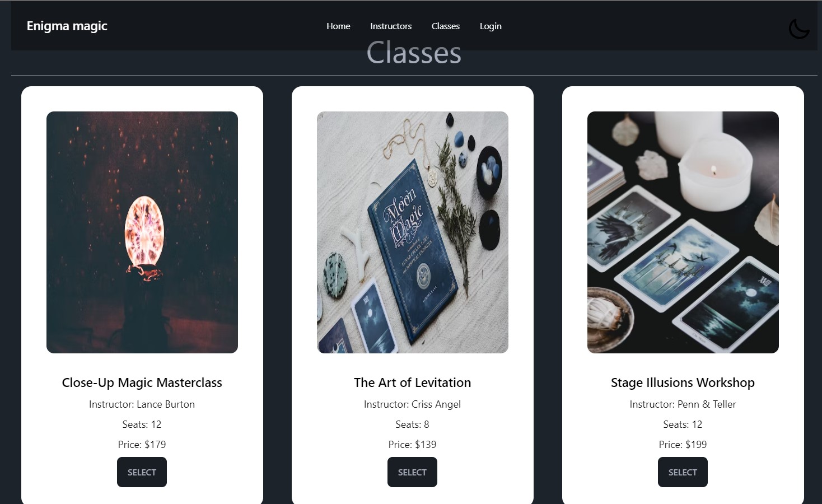Click Instructor: Lance Burton text

[142, 404]
